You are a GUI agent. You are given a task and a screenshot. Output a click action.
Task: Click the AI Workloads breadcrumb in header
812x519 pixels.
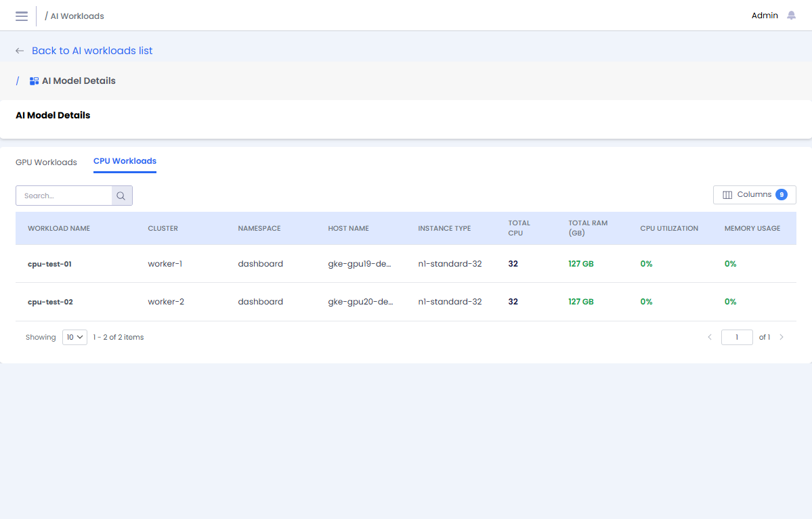77,16
